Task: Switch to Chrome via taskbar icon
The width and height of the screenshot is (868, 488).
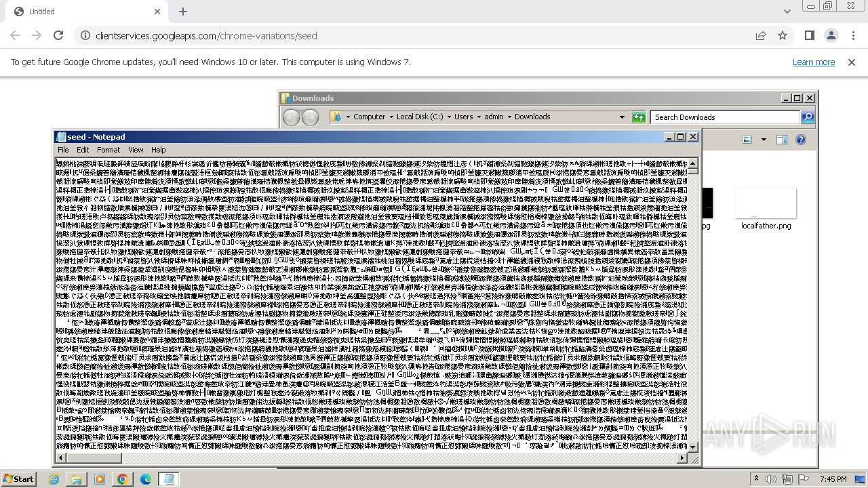Action: (123, 479)
